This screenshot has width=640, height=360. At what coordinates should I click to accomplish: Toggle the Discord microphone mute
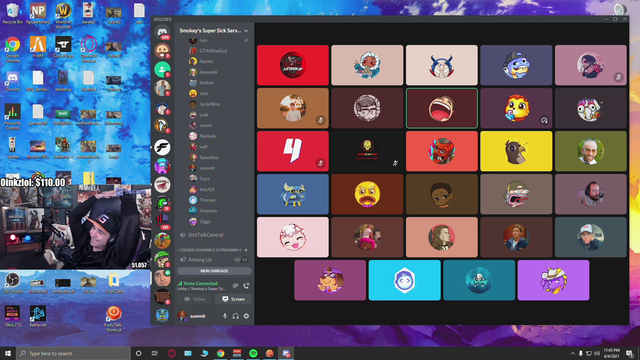(224, 316)
